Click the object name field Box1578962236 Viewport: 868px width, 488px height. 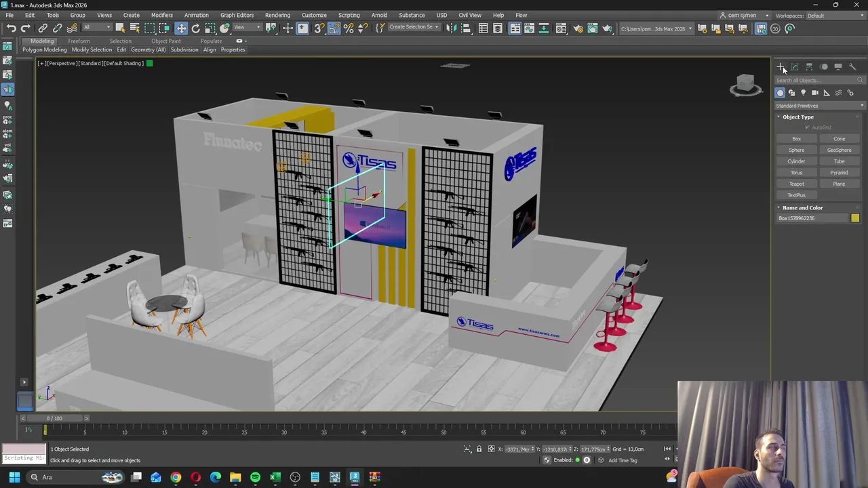[x=813, y=218]
